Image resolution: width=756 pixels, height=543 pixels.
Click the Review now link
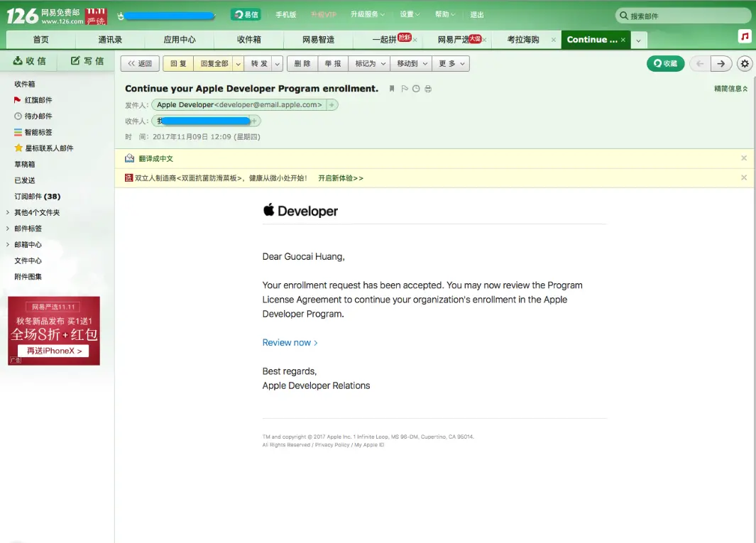pyautogui.click(x=290, y=342)
